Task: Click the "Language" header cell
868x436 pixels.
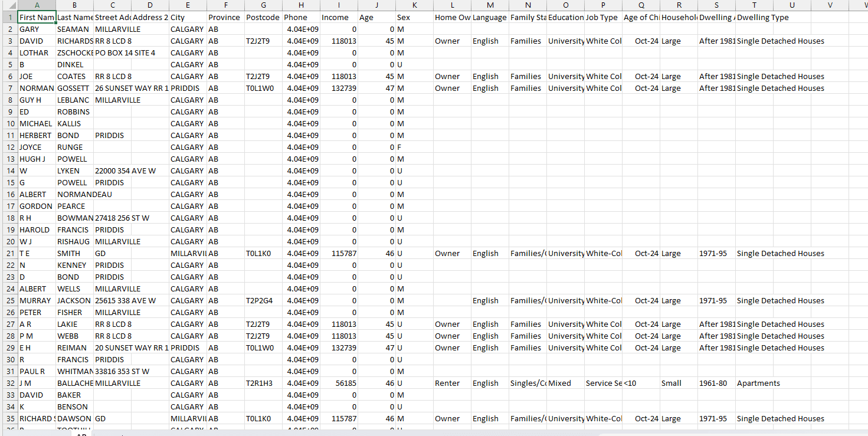Action: click(490, 17)
